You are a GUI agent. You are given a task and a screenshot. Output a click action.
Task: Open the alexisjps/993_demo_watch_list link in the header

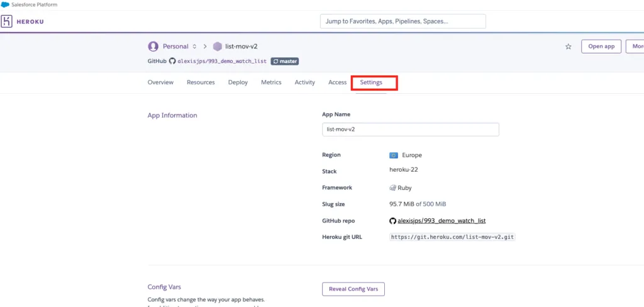click(222, 61)
